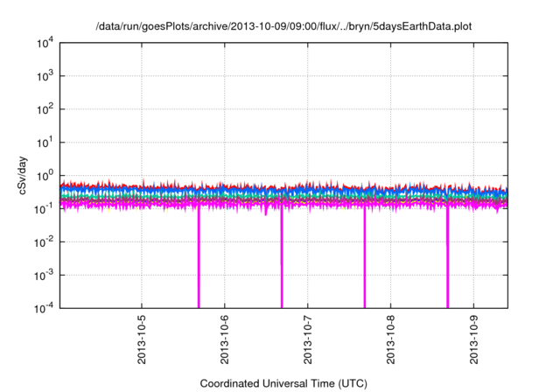Image resolution: width=560 pixels, height=392 pixels.
Task: Click the magenta dropout spike before 2013-10-7
Action: [x=282, y=257]
